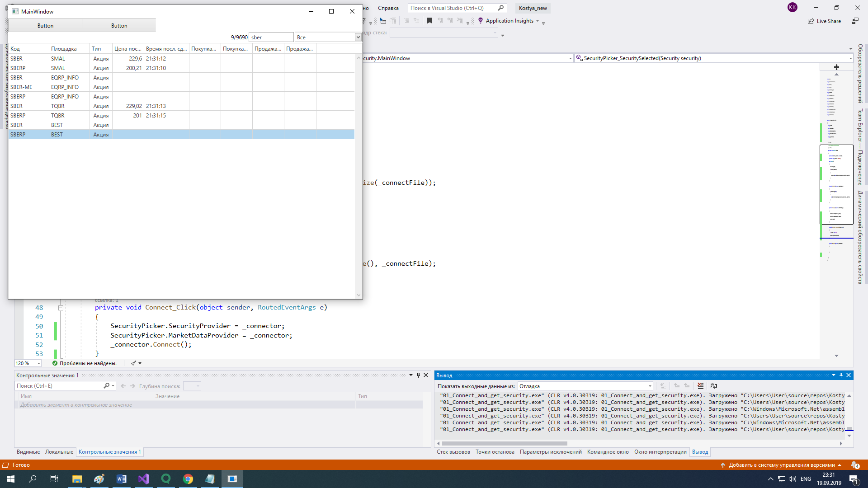This screenshot has height=488, width=868.
Task: Open Task View on the taskbar
Action: coord(54,479)
